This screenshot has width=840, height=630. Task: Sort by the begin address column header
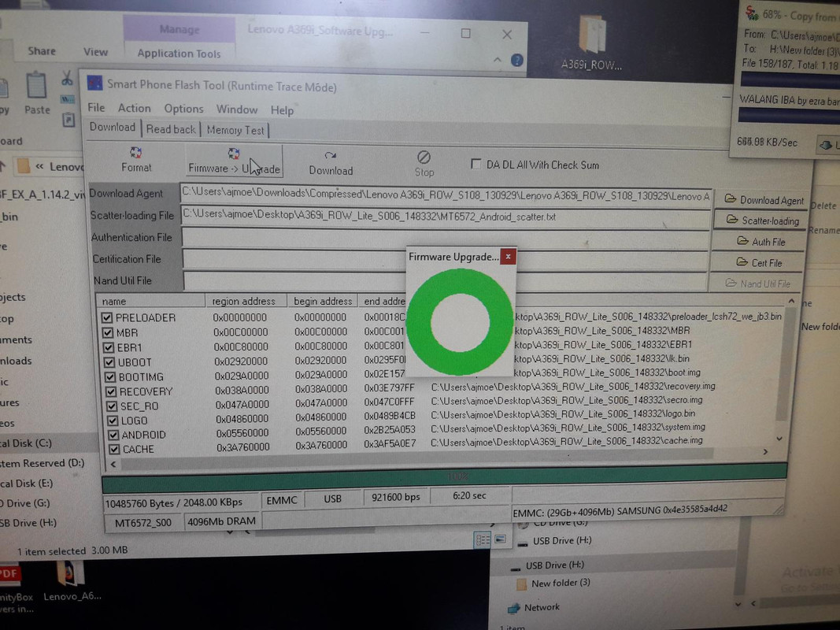point(322,301)
